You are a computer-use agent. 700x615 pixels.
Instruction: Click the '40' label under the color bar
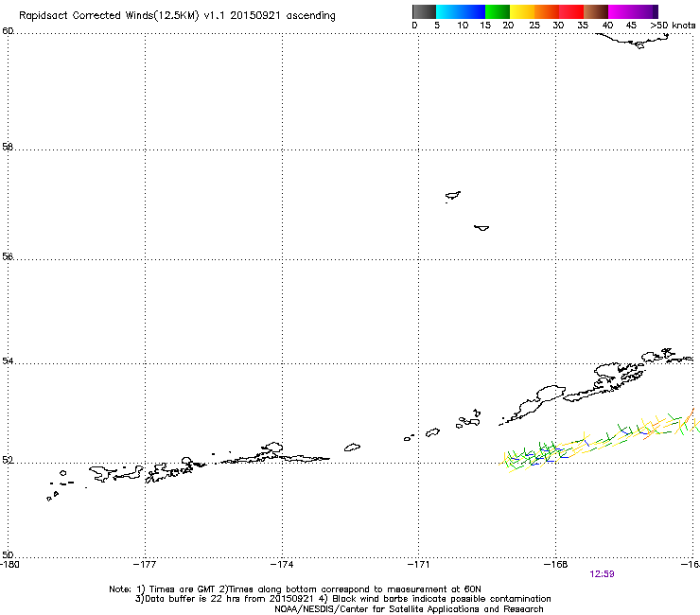pos(607,26)
